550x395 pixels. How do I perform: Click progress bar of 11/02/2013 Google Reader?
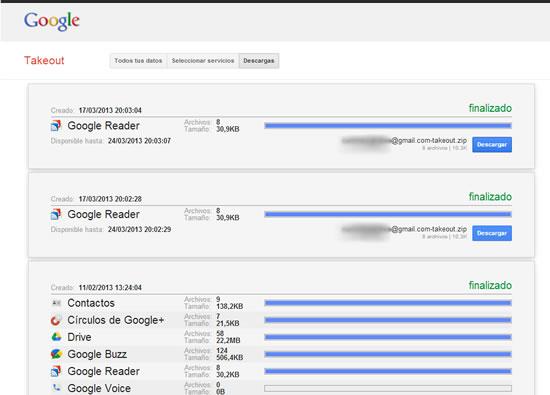coord(388,371)
